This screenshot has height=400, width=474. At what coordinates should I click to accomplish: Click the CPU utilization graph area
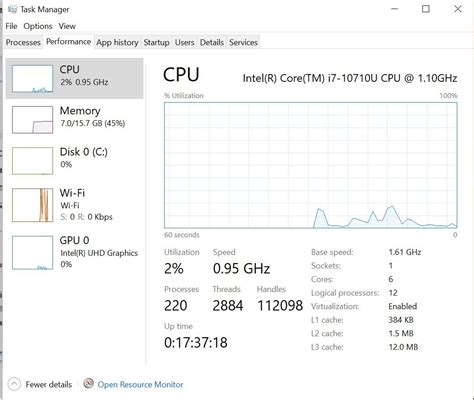click(311, 165)
